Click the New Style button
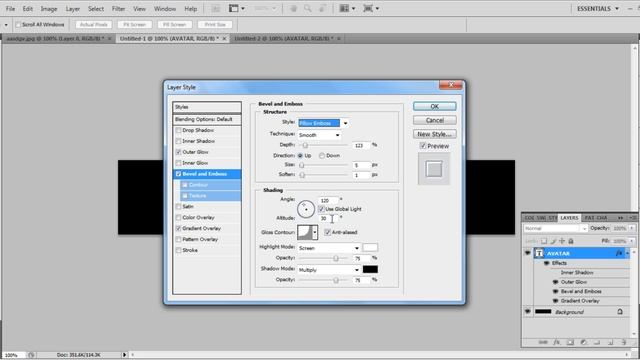The image size is (640, 360). pyautogui.click(x=435, y=134)
